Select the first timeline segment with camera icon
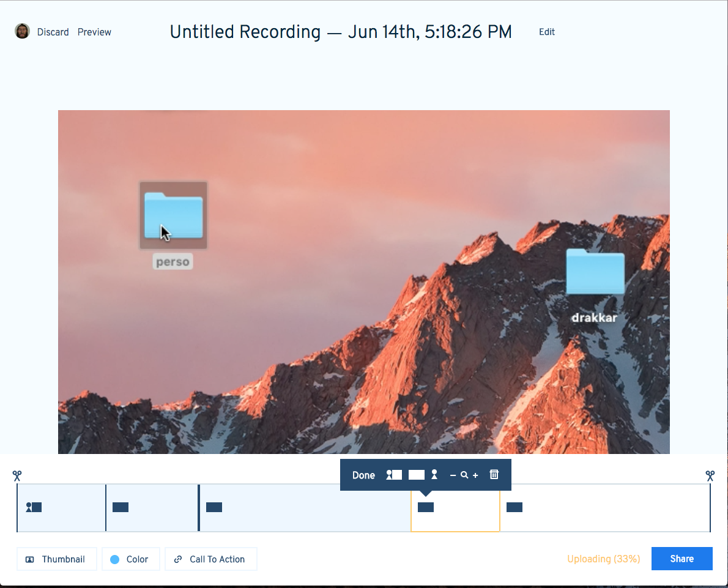The height and width of the screenshot is (588, 728). point(61,508)
